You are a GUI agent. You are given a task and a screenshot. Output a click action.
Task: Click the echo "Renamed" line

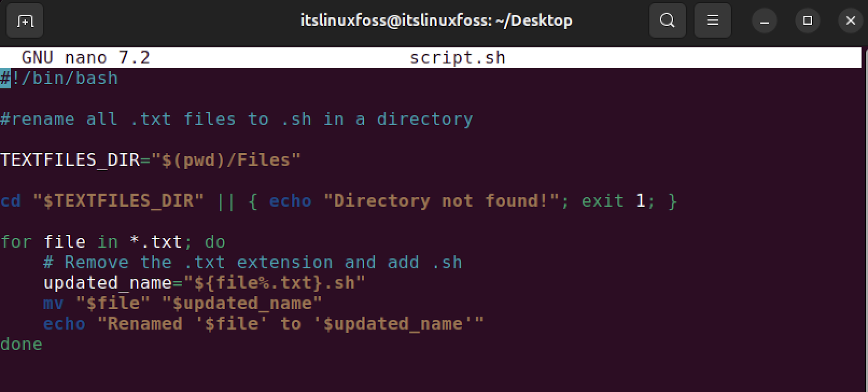point(263,324)
